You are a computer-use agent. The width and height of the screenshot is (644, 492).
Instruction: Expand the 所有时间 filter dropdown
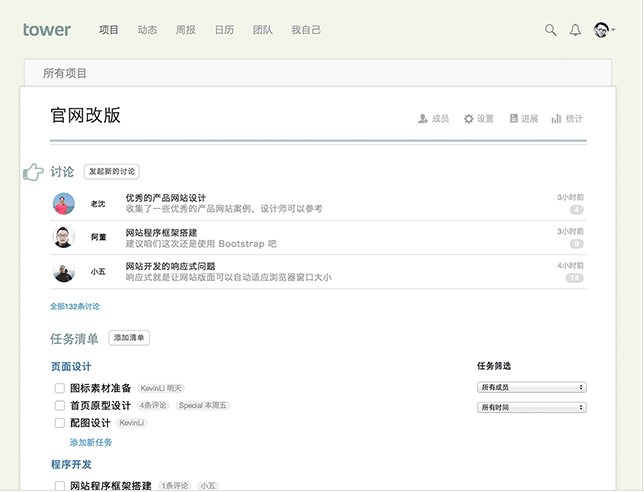531,407
